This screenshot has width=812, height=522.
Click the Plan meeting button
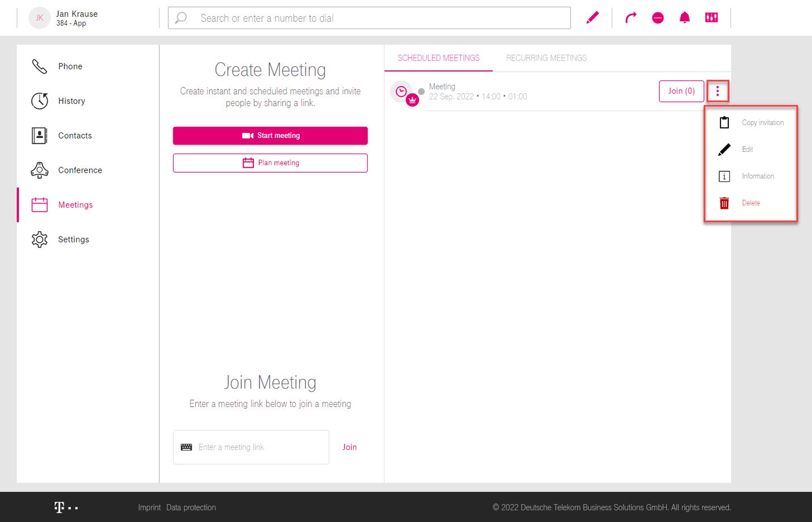[x=270, y=163]
